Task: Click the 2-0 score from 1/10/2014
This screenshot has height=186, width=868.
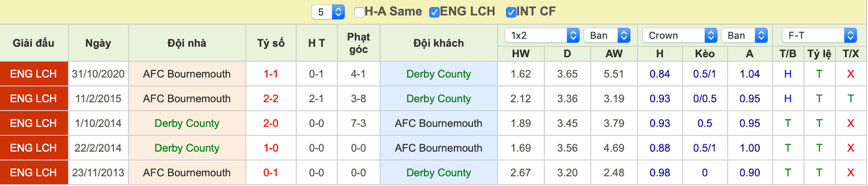Action: click(x=271, y=123)
